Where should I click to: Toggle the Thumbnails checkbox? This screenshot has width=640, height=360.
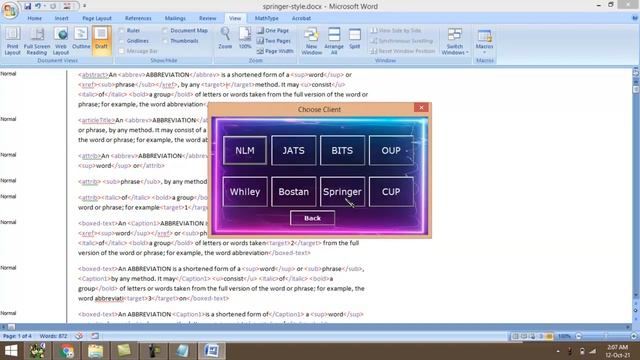pos(165,41)
